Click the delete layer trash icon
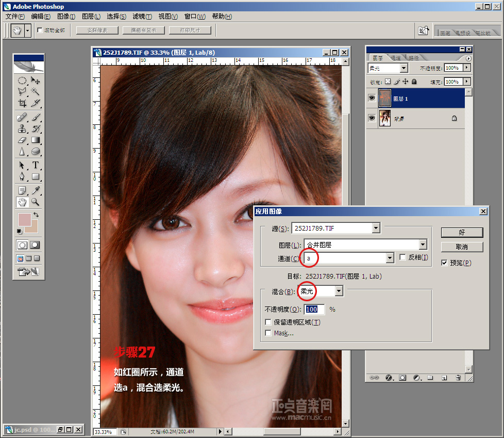 (x=458, y=378)
